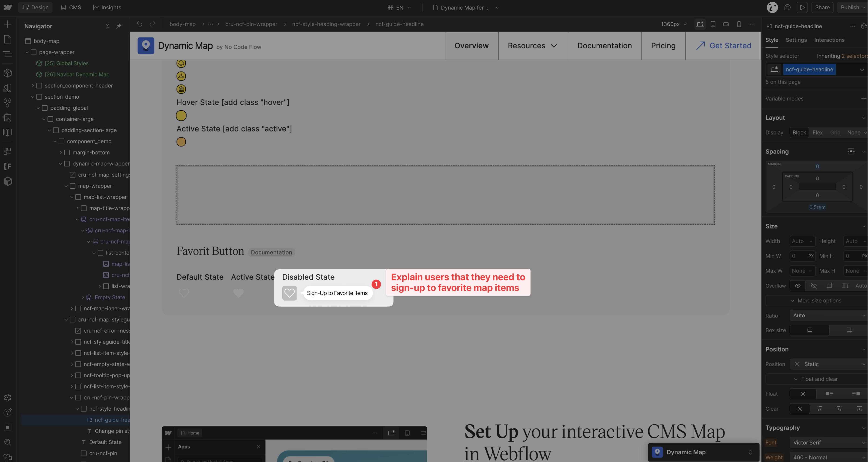The height and width of the screenshot is (462, 868).
Task: Click the Pricing nav link
Action: pyautogui.click(x=663, y=46)
